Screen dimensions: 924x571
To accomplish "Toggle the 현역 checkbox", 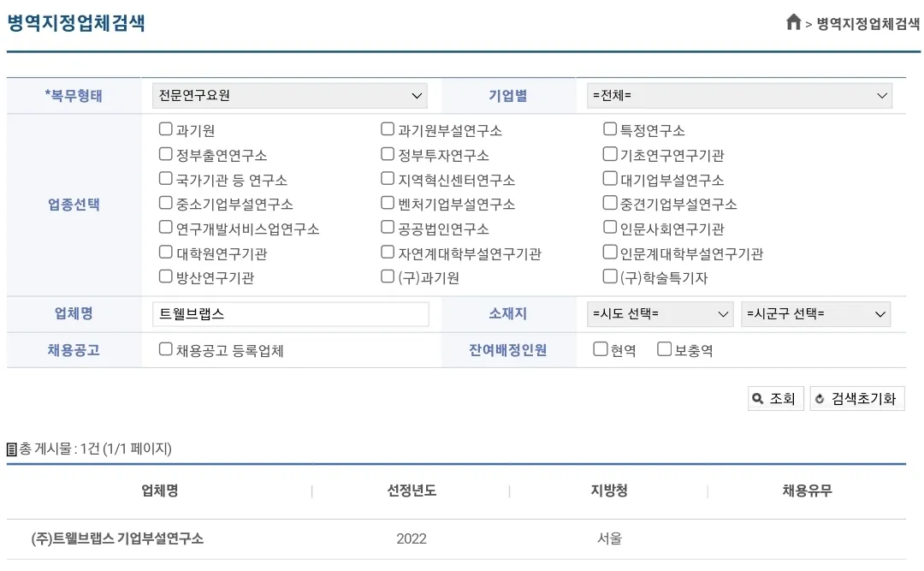I will point(601,349).
